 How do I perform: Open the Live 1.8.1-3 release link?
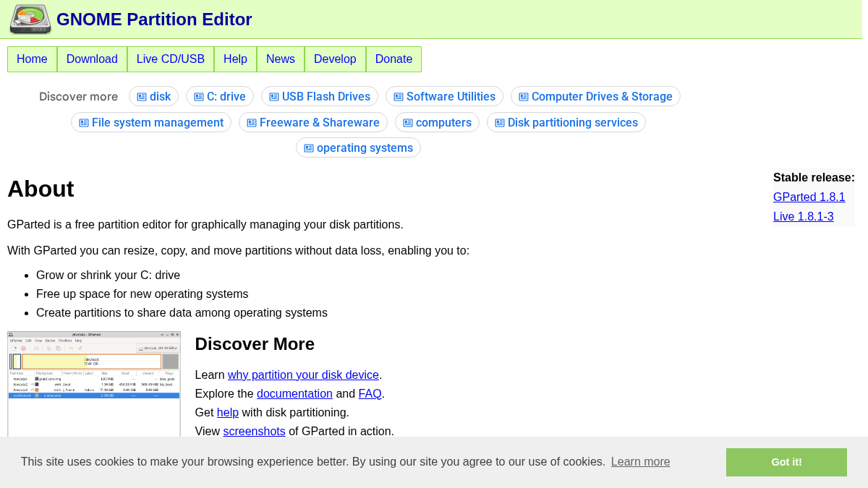pyautogui.click(x=803, y=216)
